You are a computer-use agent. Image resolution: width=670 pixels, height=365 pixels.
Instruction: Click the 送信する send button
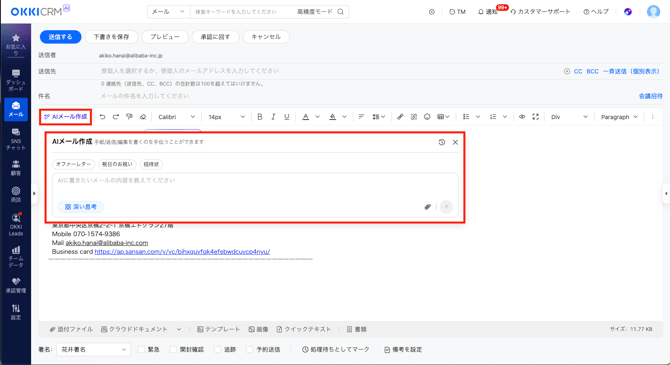tap(60, 37)
